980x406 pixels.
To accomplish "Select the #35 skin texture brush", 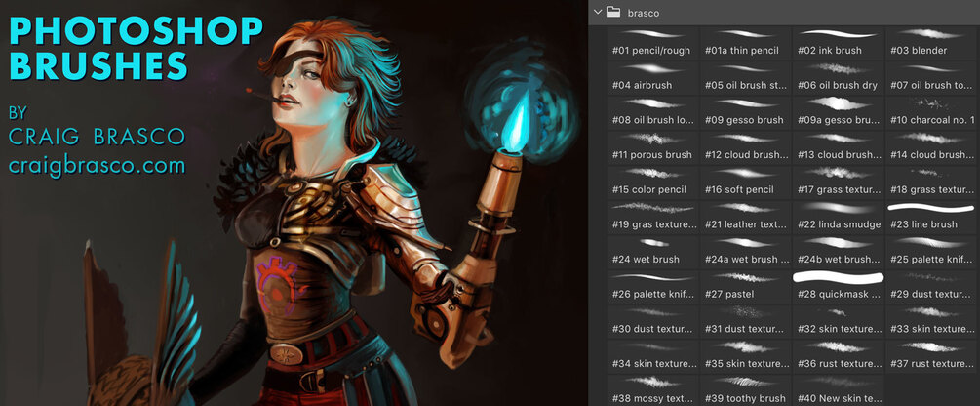I will click(746, 356).
